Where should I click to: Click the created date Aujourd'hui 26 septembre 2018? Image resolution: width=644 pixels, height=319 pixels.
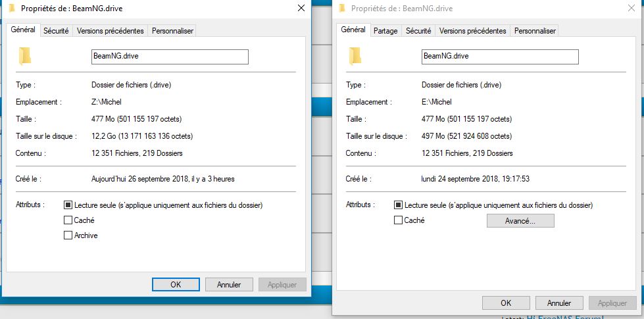tap(163, 179)
